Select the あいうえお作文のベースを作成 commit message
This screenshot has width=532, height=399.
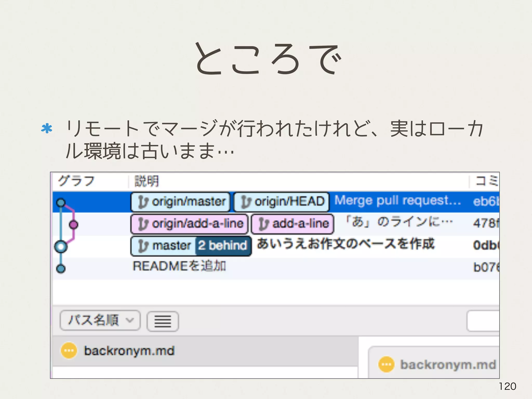345,244
